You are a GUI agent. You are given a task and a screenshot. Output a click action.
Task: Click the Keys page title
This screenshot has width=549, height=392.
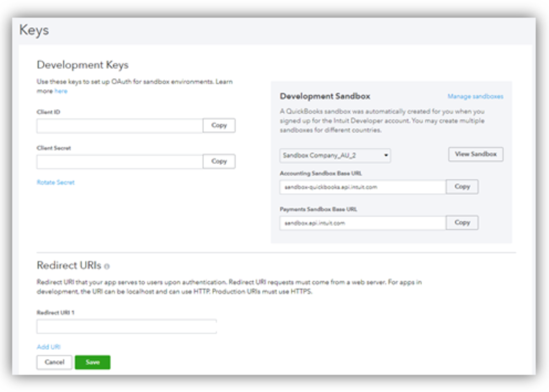click(34, 30)
